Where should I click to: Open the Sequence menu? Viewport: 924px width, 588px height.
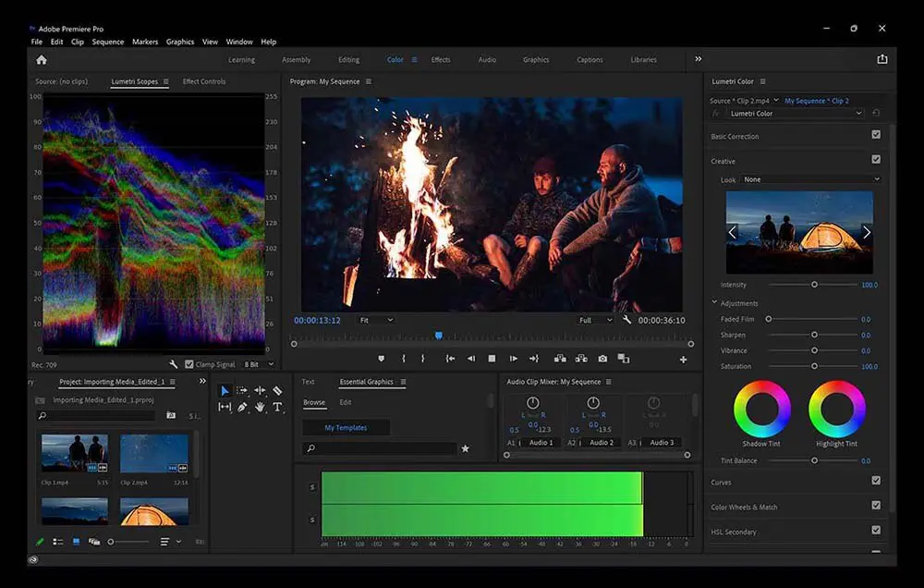pyautogui.click(x=108, y=42)
